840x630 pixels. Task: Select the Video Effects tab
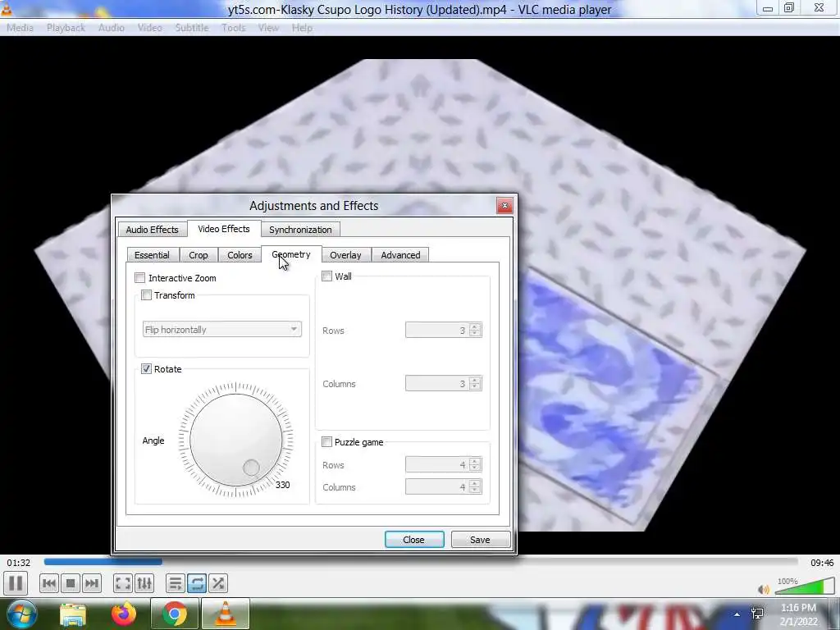tap(223, 229)
